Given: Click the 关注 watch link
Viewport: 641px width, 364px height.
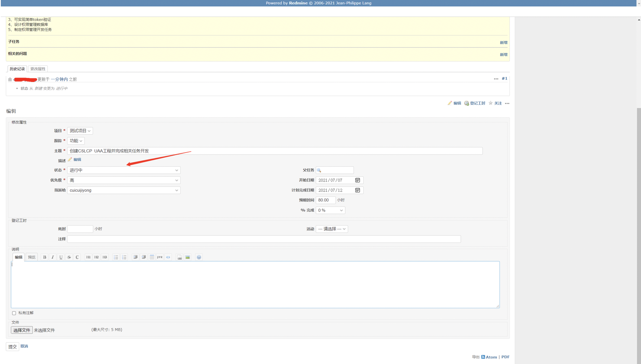Looking at the screenshot, I should tap(495, 103).
